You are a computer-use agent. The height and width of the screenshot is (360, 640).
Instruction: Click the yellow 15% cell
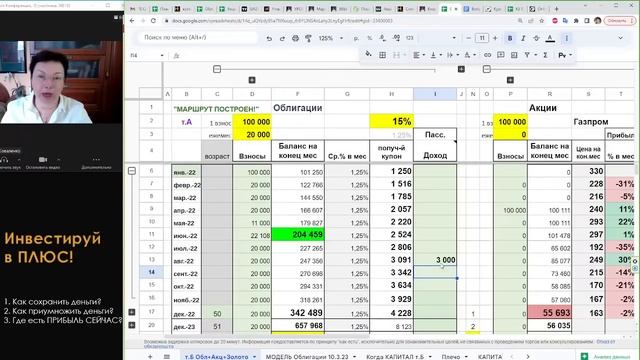[391, 121]
